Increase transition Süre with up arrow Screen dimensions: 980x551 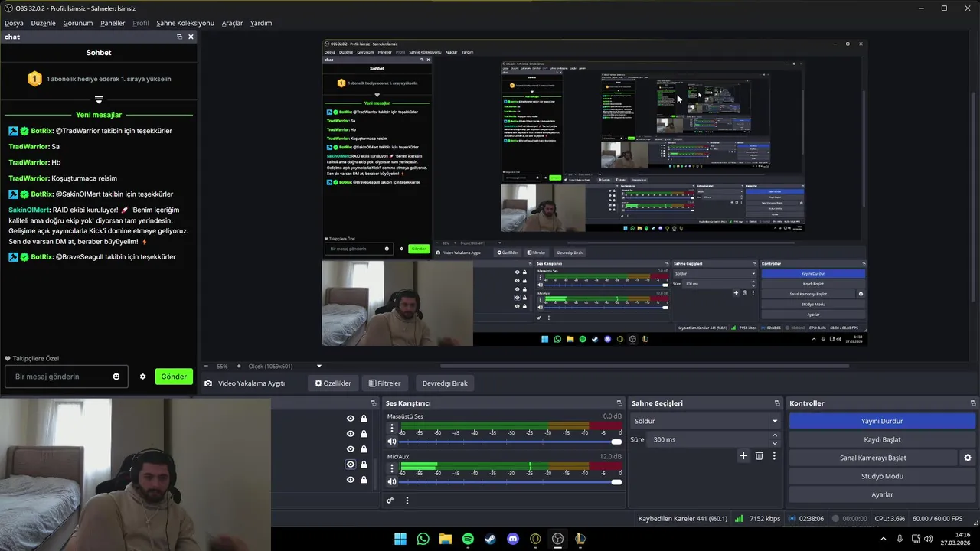(775, 436)
